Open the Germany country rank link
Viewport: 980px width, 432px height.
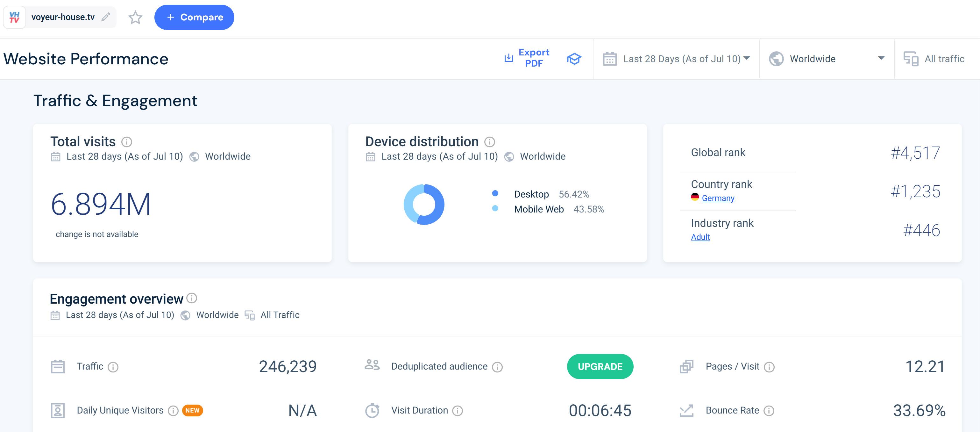pyautogui.click(x=718, y=198)
